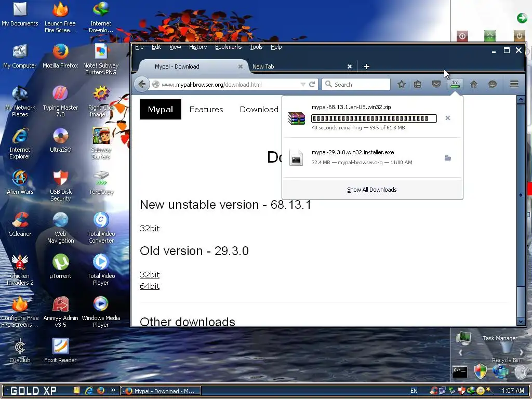Click the red power button in side panel
The height and width of the screenshot is (399, 532).
tap(462, 36)
